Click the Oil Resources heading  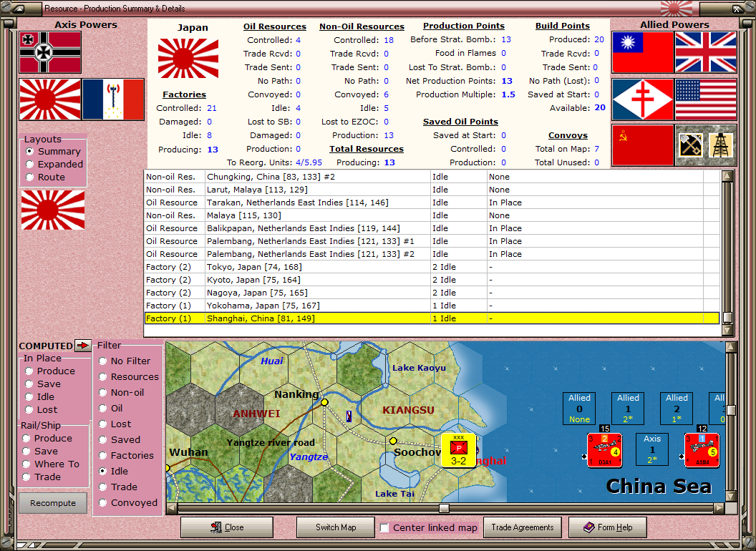pos(274,26)
